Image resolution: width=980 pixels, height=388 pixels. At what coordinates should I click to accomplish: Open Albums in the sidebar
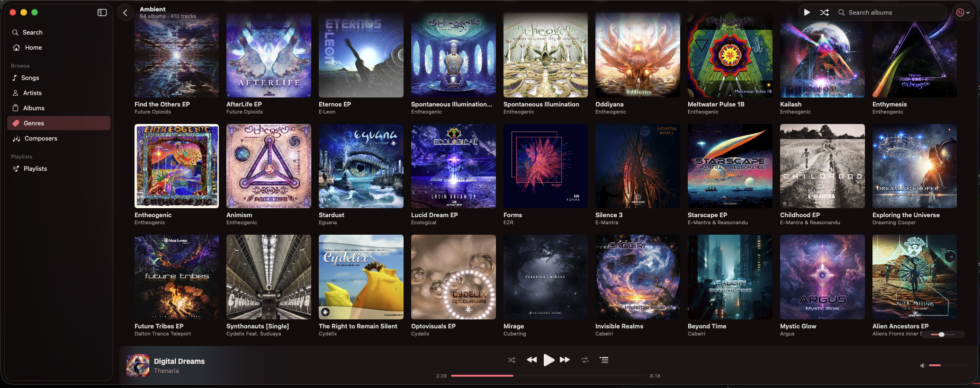point(59,108)
